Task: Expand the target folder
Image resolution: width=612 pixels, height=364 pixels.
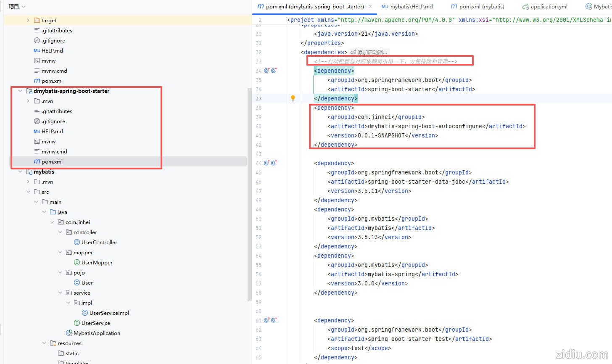Action: click(x=28, y=20)
